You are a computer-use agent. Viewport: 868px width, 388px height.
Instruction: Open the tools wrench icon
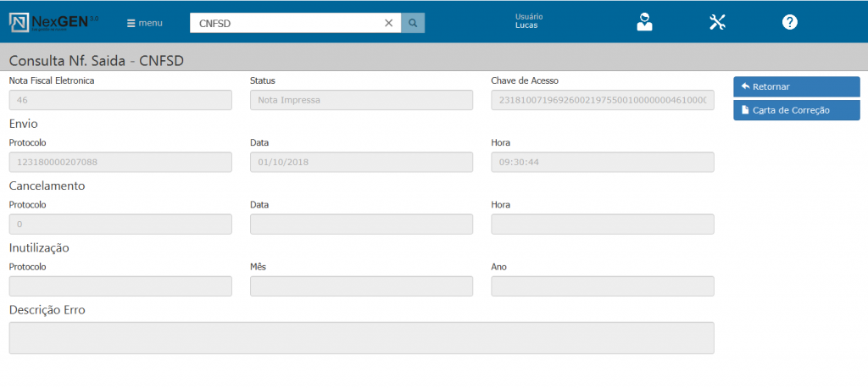(x=718, y=23)
